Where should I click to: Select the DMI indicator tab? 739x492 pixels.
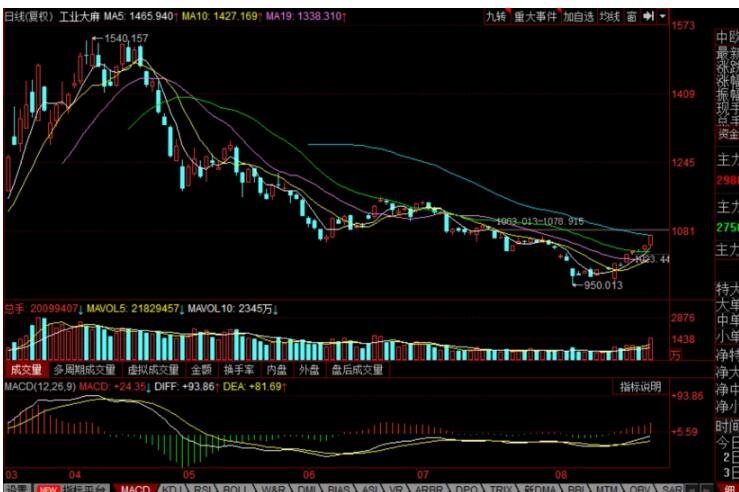[x=306, y=488]
